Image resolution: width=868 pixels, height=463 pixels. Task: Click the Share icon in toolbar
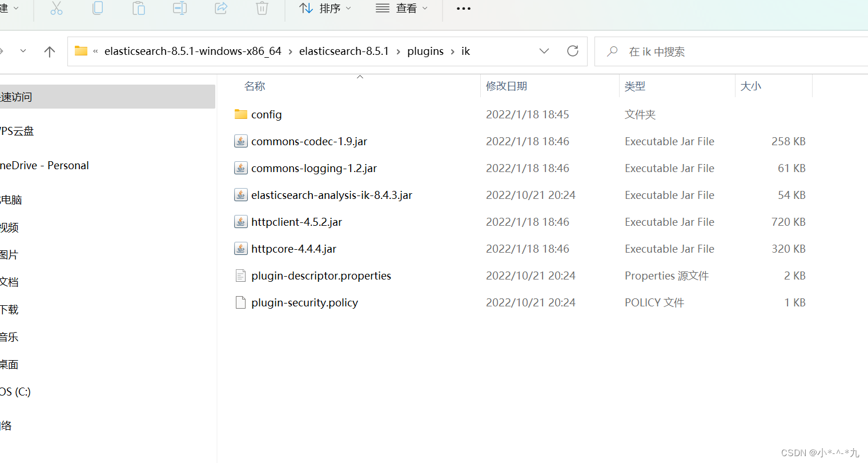(x=221, y=8)
